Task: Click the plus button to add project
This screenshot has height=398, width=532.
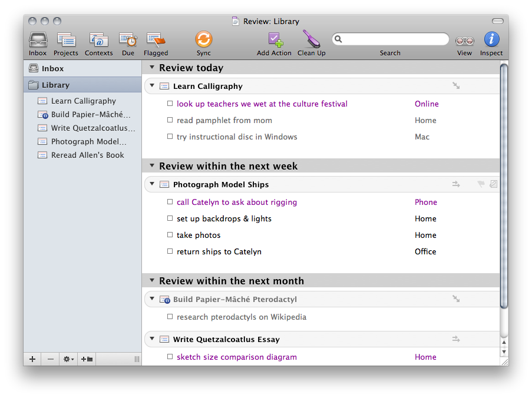Action: tap(32, 359)
